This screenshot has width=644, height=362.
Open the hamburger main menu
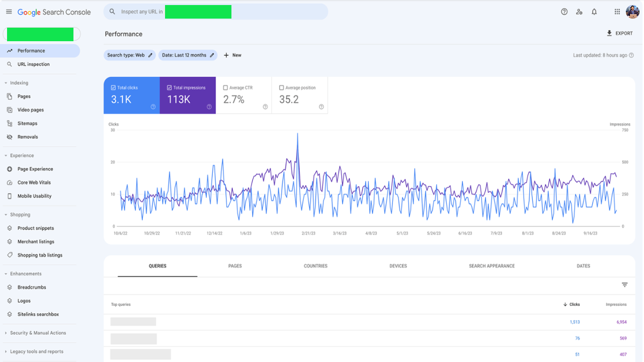9,12
